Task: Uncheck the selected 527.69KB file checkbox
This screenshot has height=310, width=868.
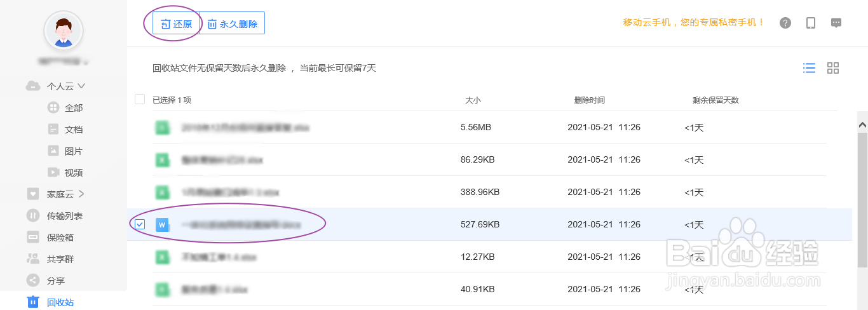Action: pos(140,224)
